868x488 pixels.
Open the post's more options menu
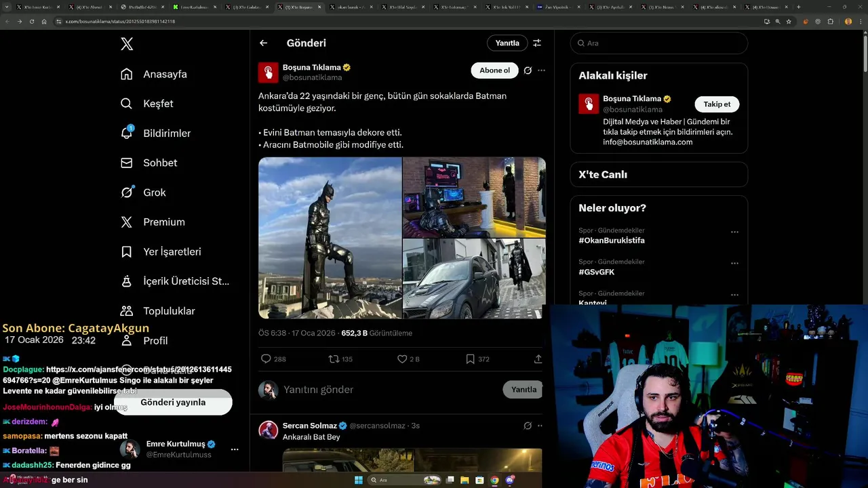coord(541,70)
